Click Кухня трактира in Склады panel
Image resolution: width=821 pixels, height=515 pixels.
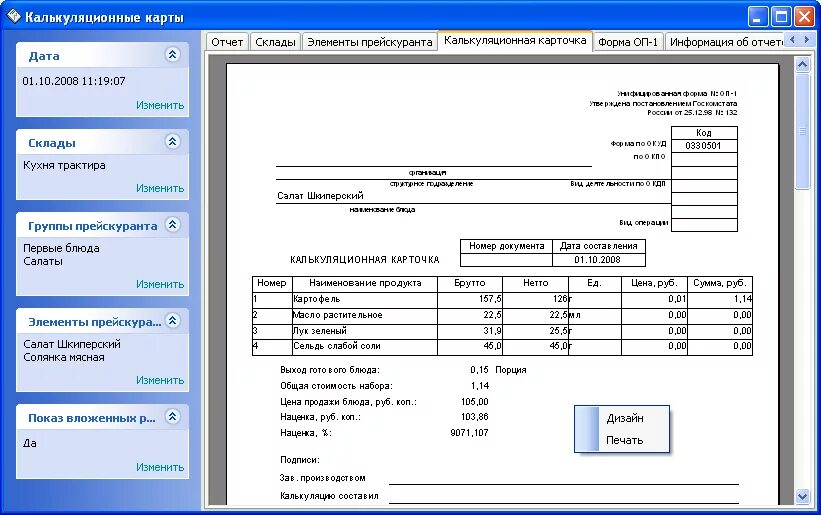click(x=64, y=165)
